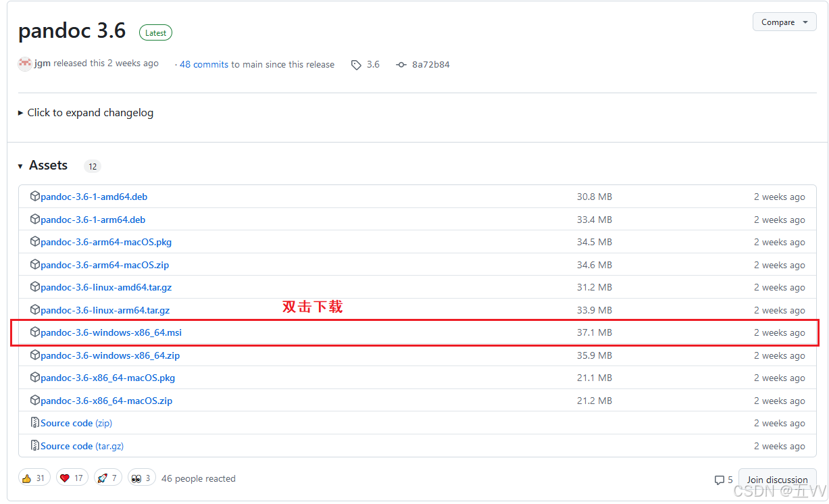
Task: Click package icon for pandoc-3.6-windows-x86_64.zip
Action: click(35, 355)
